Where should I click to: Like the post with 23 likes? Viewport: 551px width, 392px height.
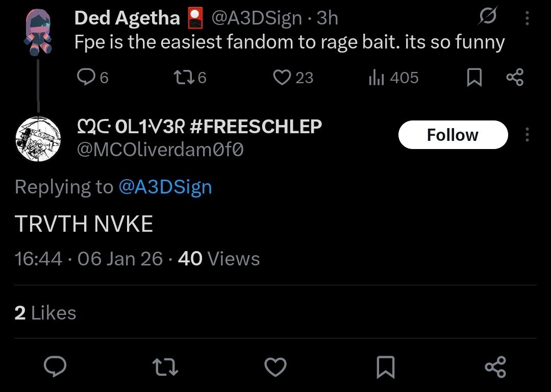(282, 78)
